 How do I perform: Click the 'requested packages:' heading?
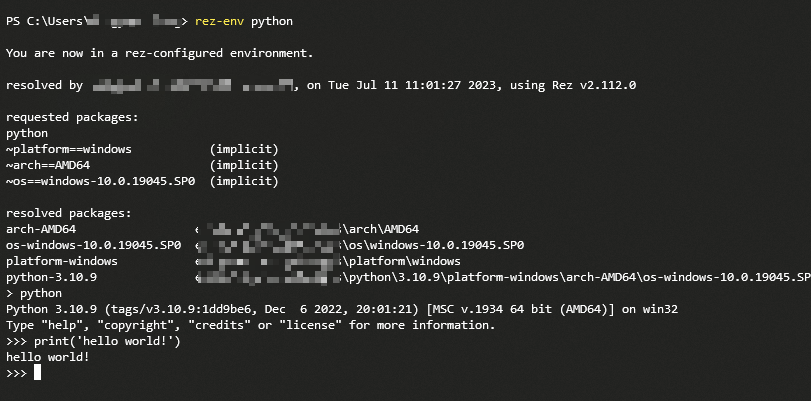pos(72,117)
